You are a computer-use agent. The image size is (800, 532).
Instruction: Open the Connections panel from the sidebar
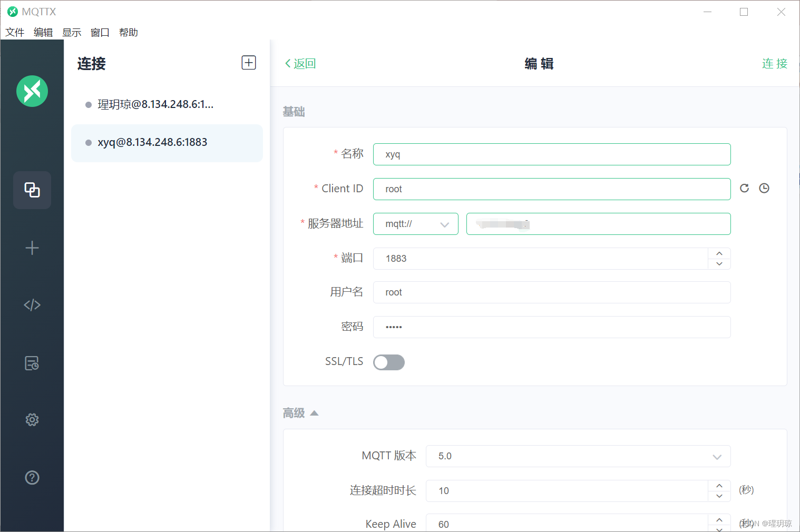(x=32, y=190)
